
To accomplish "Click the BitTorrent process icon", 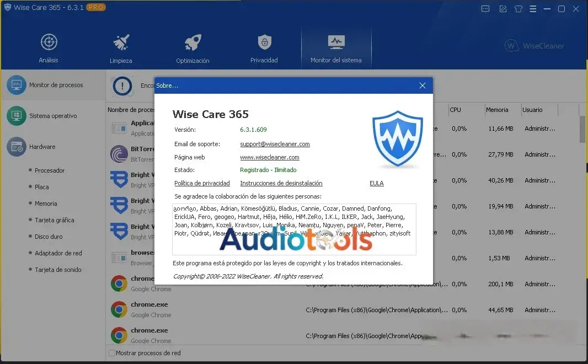I will pyautogui.click(x=119, y=154).
